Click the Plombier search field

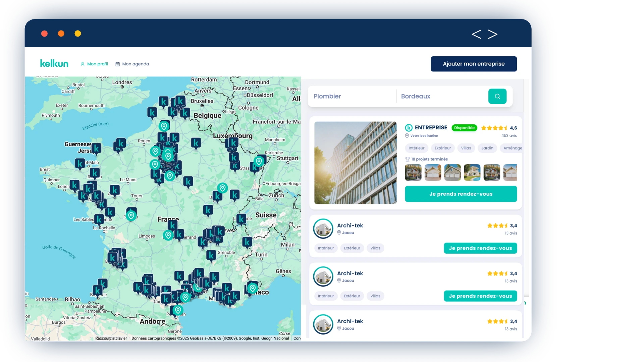pyautogui.click(x=352, y=96)
